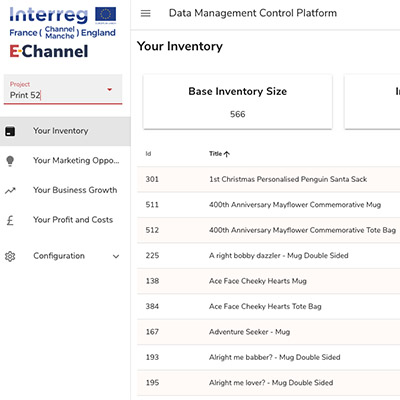400x400 pixels.
Task: Click the Configuration gear icon
Action: (10, 256)
